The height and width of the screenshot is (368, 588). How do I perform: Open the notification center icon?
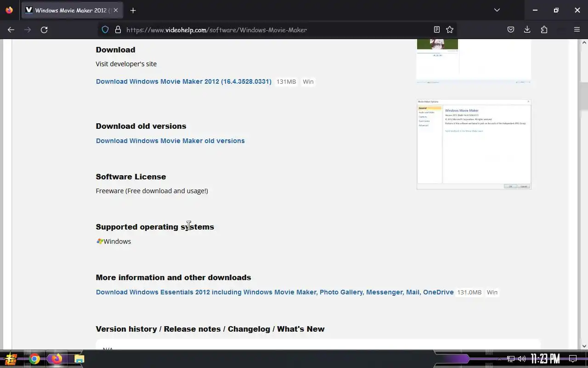(573, 359)
